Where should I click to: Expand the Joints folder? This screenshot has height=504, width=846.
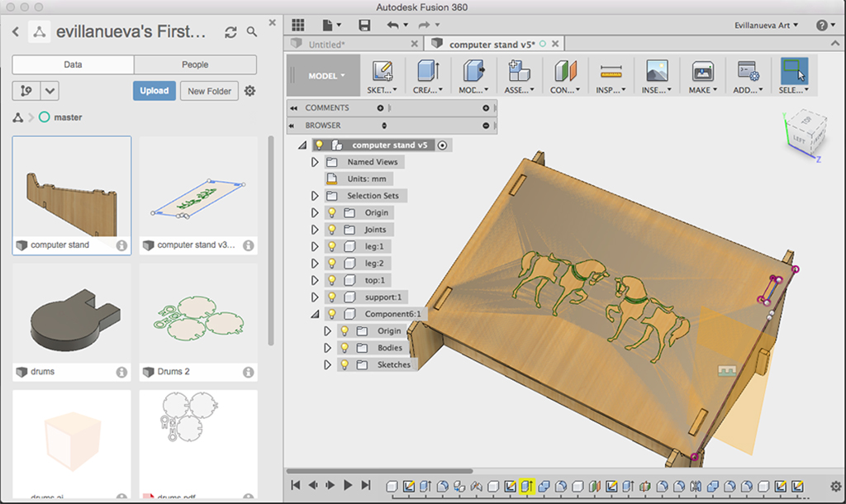point(315,230)
